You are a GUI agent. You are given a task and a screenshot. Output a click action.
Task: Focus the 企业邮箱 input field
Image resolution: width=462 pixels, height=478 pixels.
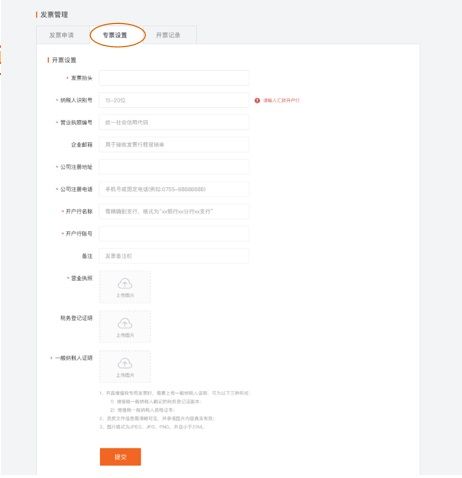174,145
